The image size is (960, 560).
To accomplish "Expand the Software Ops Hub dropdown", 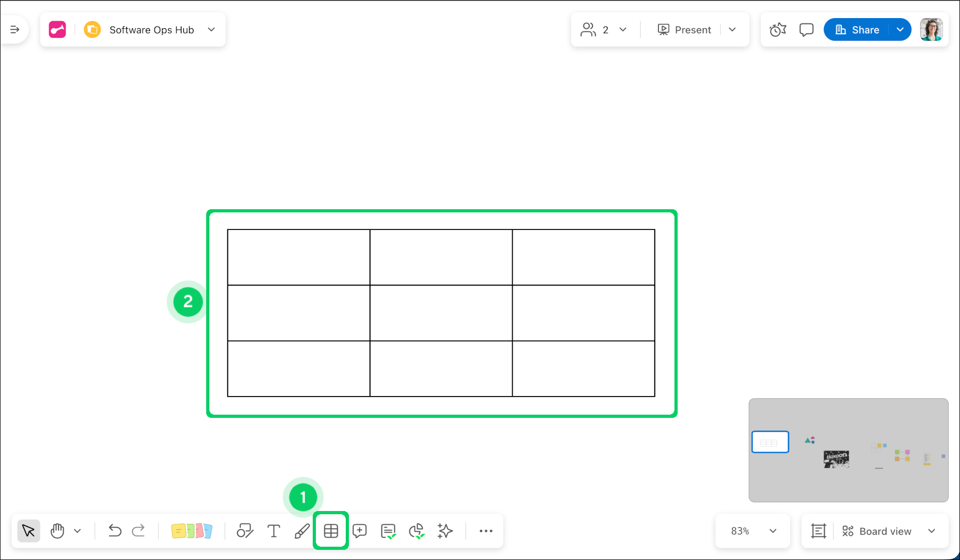I will coord(211,30).
